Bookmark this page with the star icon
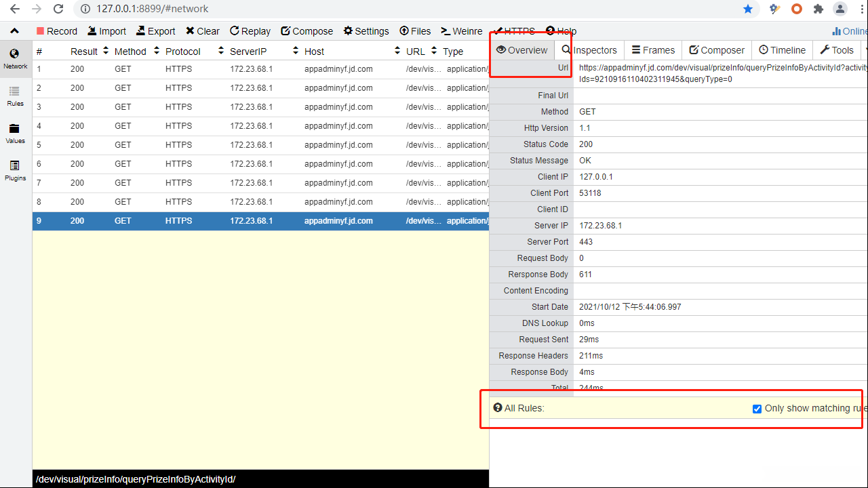Viewport: 868px width, 488px height. pos(748,9)
